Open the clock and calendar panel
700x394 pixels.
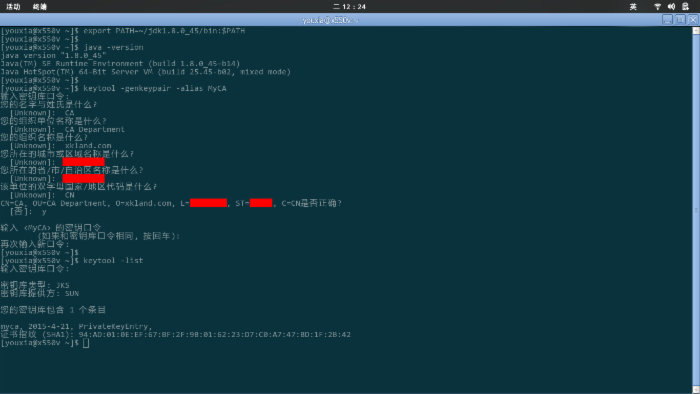pos(350,6)
